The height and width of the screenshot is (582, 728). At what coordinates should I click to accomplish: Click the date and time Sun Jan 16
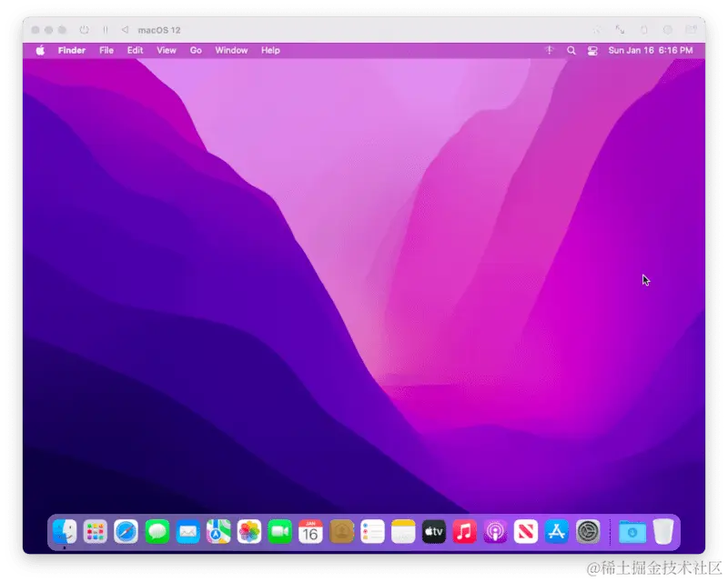(x=651, y=51)
